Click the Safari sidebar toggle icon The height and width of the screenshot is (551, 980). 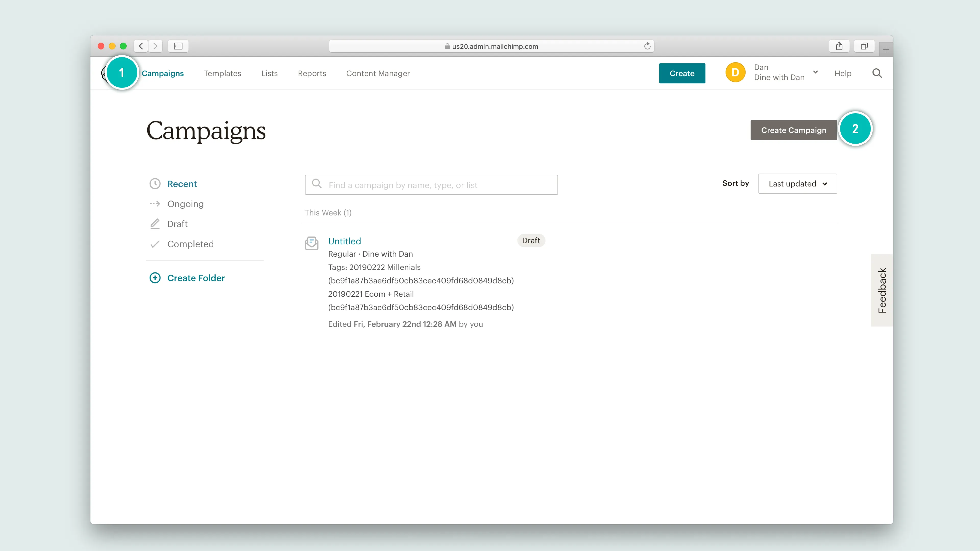(178, 46)
